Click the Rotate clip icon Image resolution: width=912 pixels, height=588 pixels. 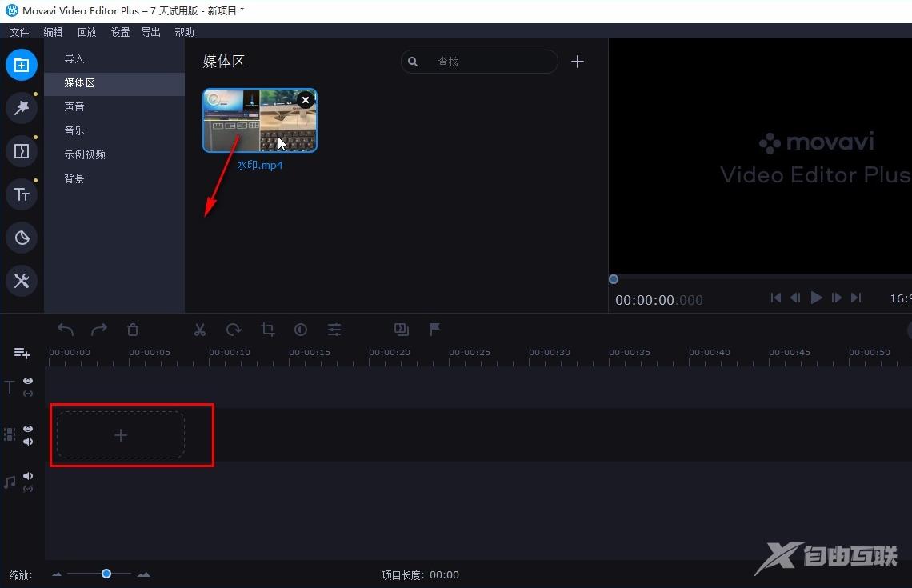234,330
